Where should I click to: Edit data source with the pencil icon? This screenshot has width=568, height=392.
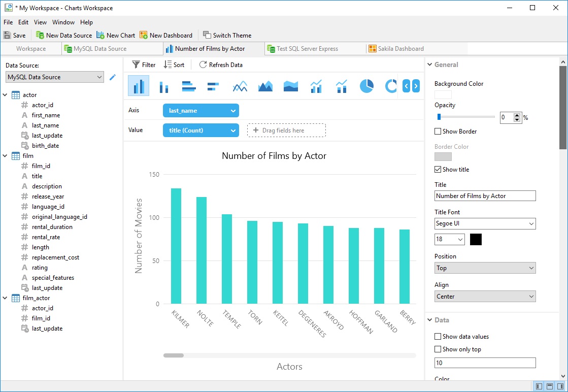113,77
